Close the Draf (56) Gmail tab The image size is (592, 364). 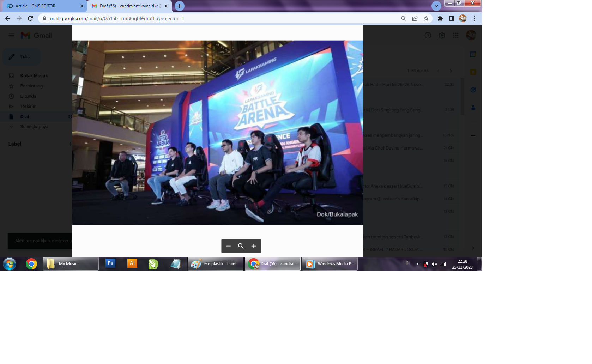pyautogui.click(x=166, y=6)
